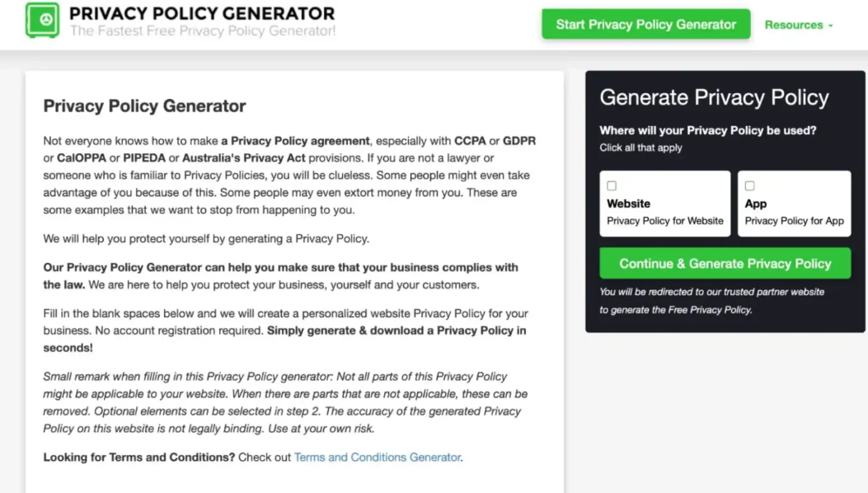
Task: Click the 'Where will your Privacy Policy be used?' question
Action: (x=708, y=130)
